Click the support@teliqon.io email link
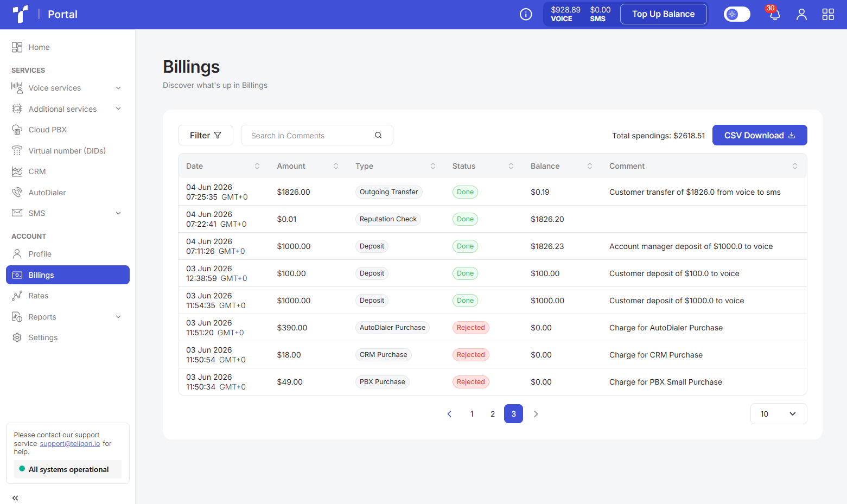Viewport: 847px width, 504px height. pyautogui.click(x=70, y=443)
